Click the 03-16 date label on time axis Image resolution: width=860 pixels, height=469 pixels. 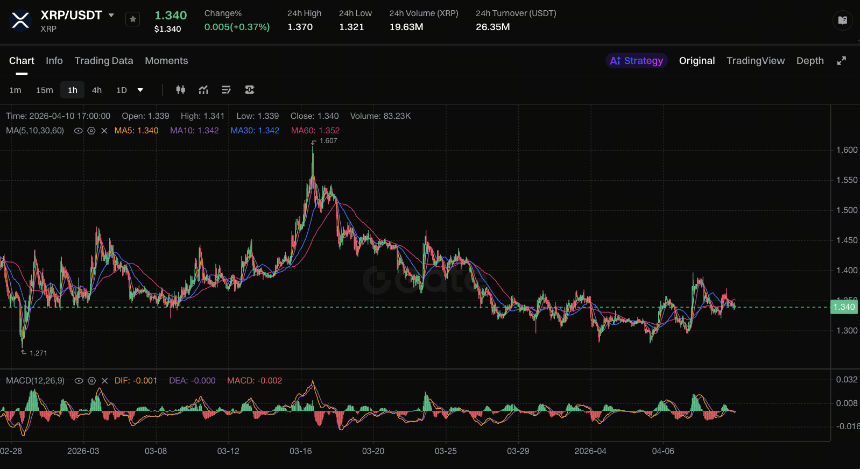pos(301,451)
